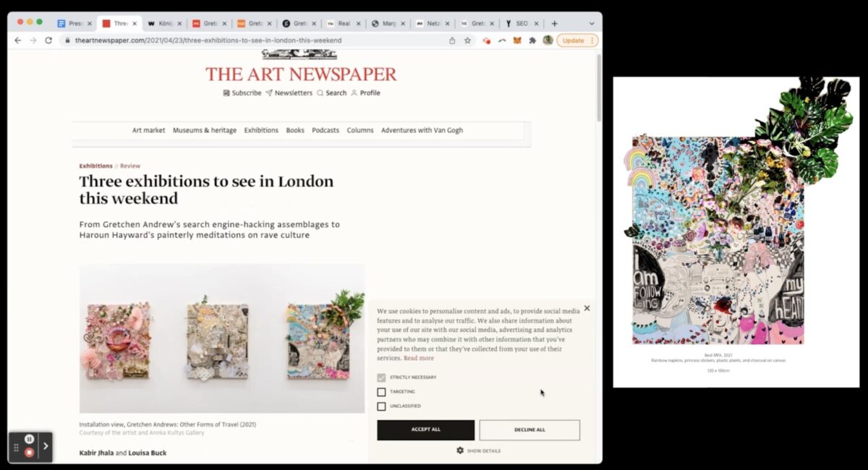
Task: Open Newsletters from the site header
Action: click(x=289, y=93)
